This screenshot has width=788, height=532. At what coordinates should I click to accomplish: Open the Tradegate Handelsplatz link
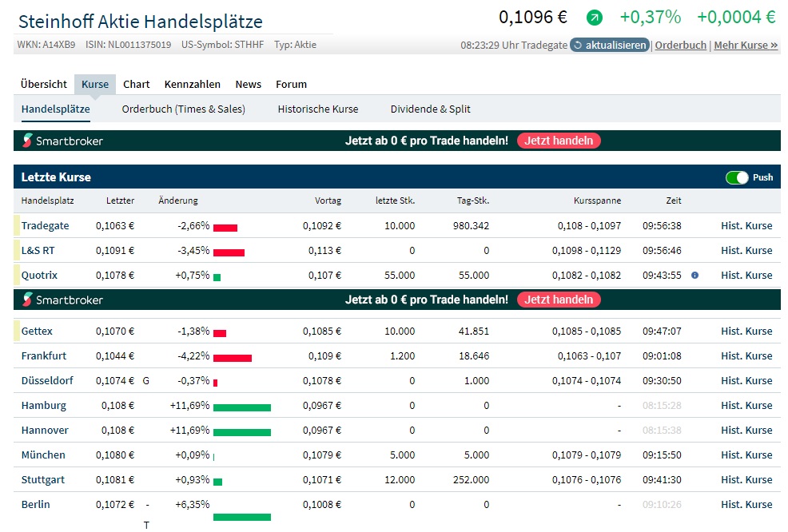pos(46,226)
